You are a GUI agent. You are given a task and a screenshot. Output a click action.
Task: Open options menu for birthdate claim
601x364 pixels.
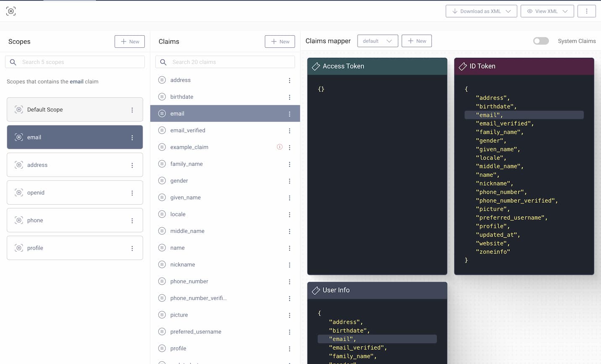click(289, 97)
